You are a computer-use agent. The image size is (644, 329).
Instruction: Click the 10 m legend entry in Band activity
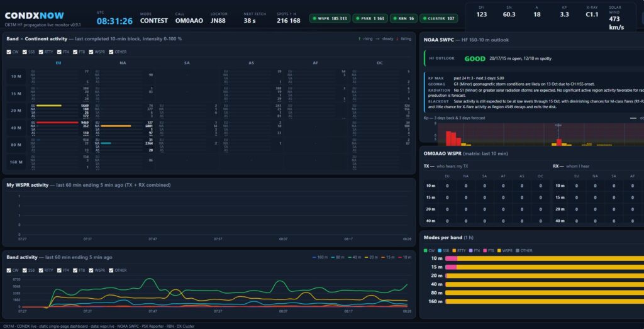pyautogui.click(x=406, y=257)
